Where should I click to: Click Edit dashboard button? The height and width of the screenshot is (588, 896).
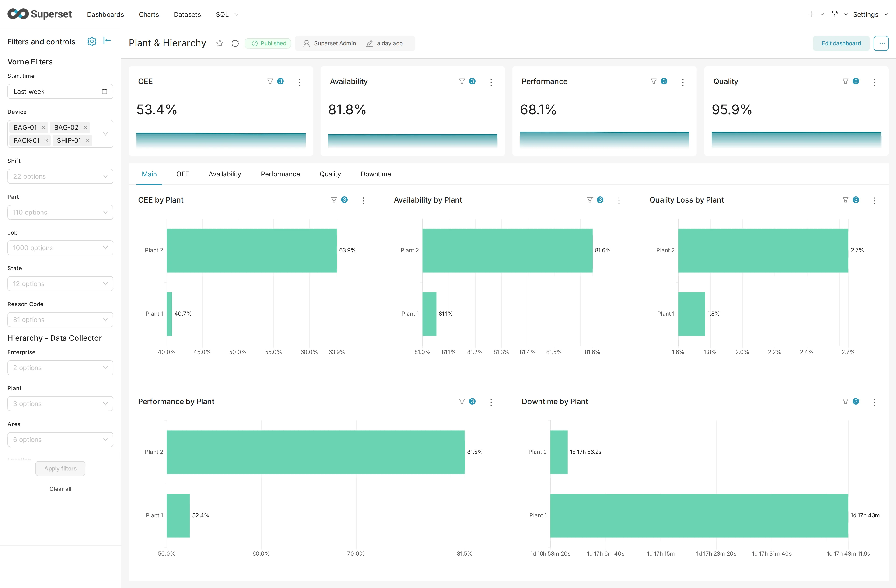coord(841,43)
